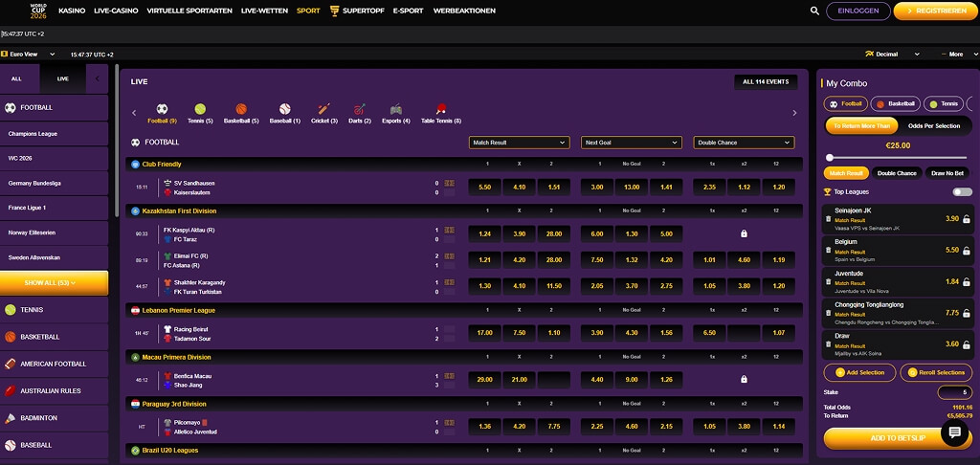Click the EINLOGGEN button
The width and height of the screenshot is (980, 465).
(x=858, y=11)
